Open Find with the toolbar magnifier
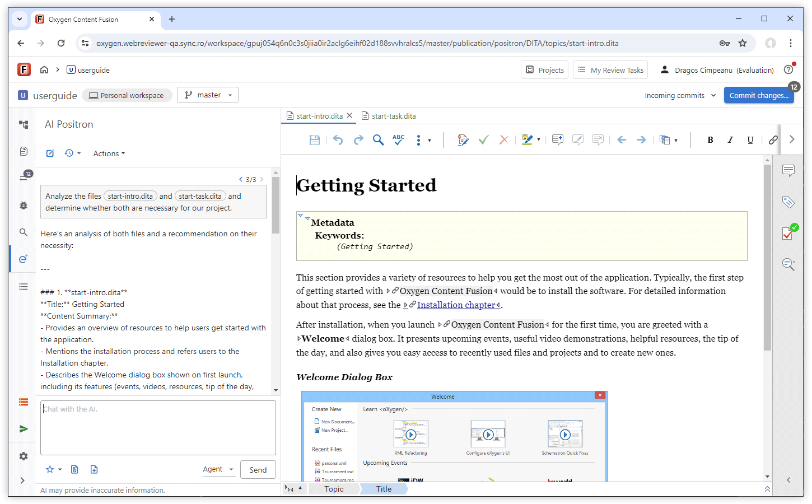The image size is (812, 504). 379,140
